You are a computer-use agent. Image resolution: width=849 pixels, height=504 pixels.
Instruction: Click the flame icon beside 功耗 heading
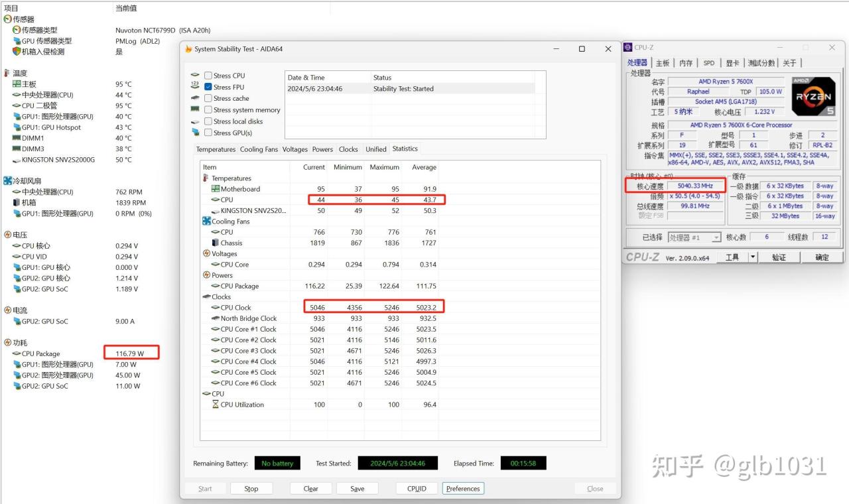pos(7,342)
